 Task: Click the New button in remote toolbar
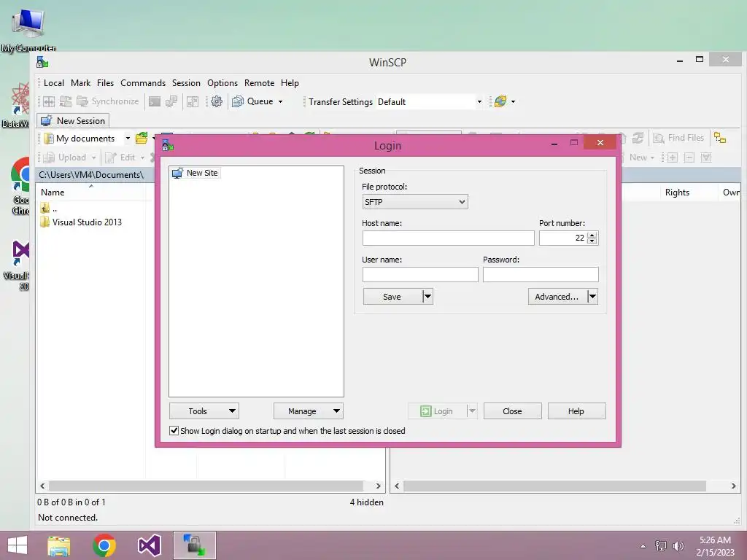pyautogui.click(x=638, y=157)
